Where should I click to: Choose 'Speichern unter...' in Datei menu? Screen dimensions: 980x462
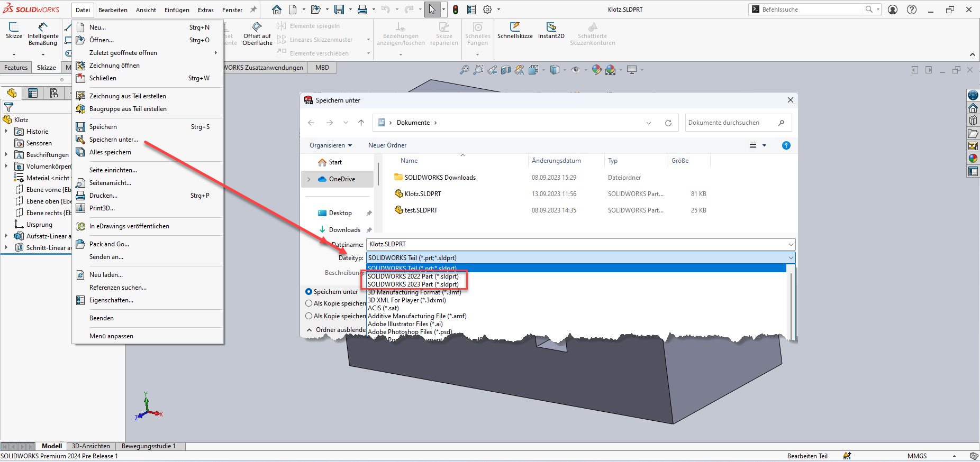pyautogui.click(x=113, y=140)
